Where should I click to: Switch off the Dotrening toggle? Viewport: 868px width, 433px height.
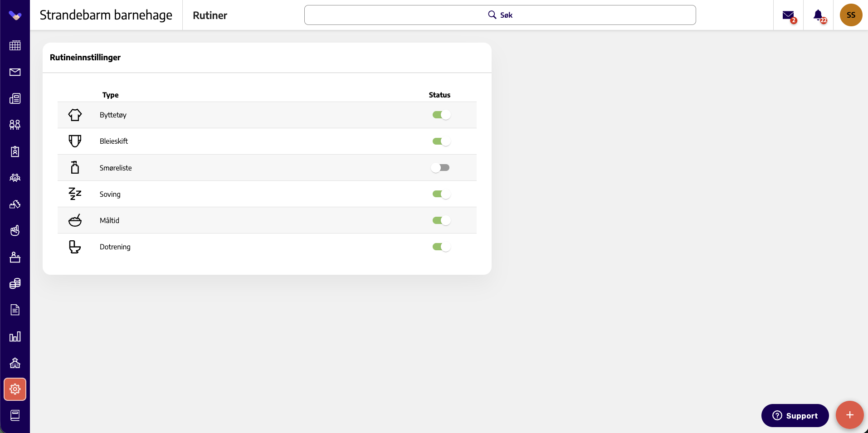coord(441,247)
